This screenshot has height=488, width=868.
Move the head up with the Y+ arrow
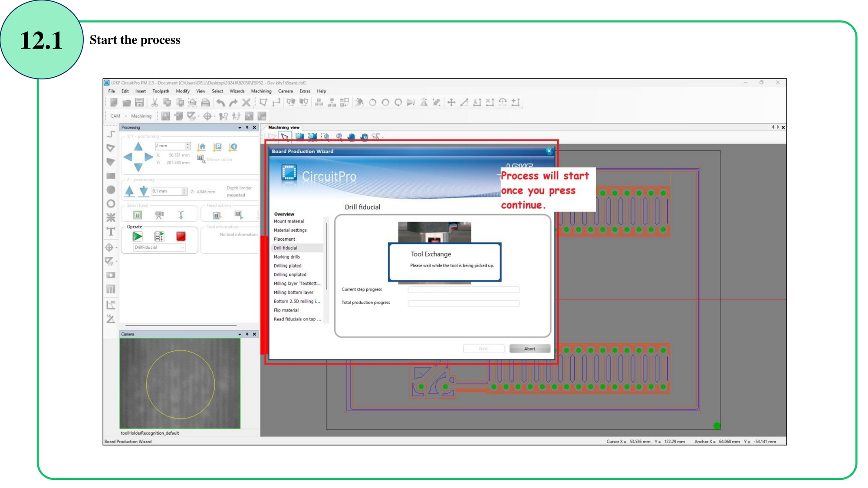point(138,147)
